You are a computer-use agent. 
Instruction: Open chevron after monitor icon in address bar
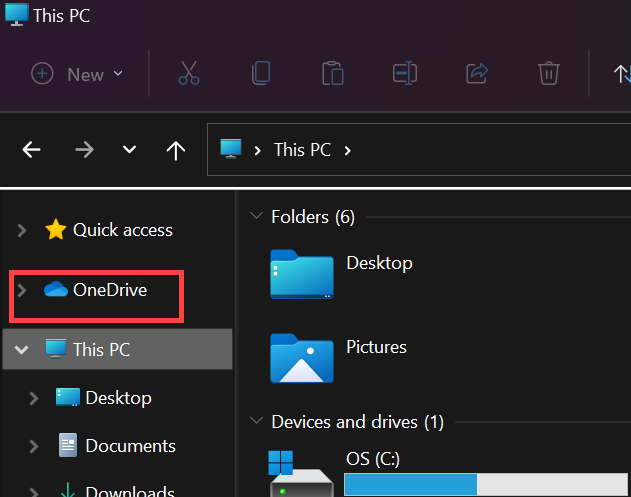[x=258, y=151]
